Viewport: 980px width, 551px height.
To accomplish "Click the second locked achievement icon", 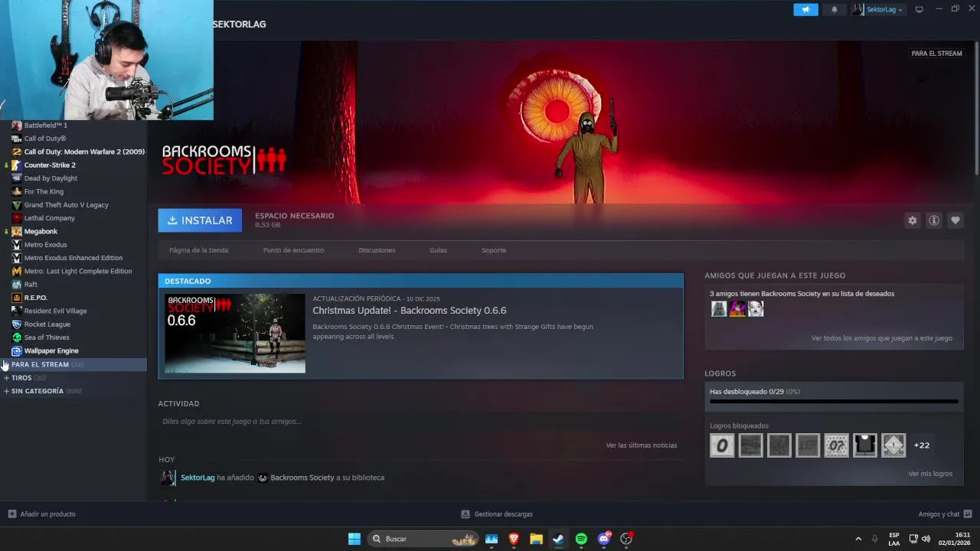I will point(750,445).
